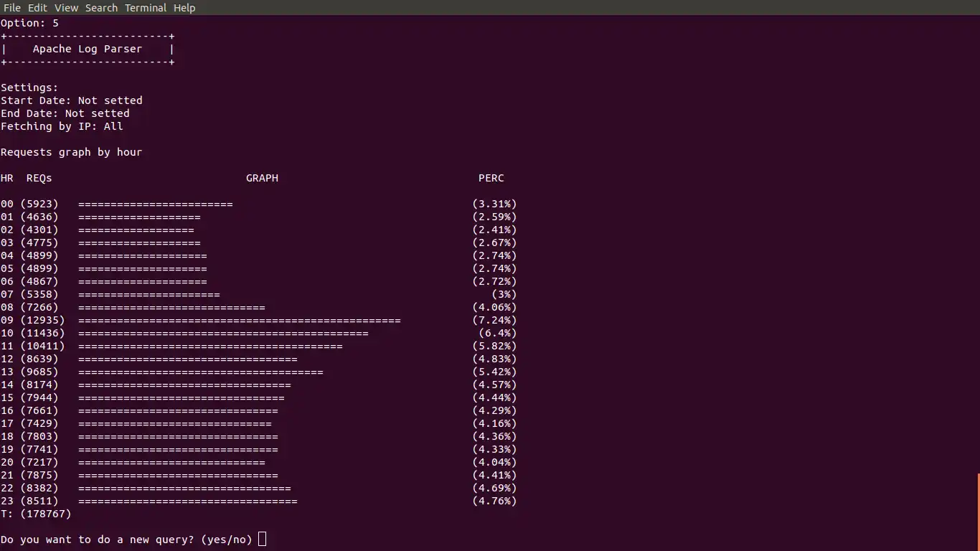This screenshot has width=980, height=551.
Task: Open the Search menu
Action: 101,8
